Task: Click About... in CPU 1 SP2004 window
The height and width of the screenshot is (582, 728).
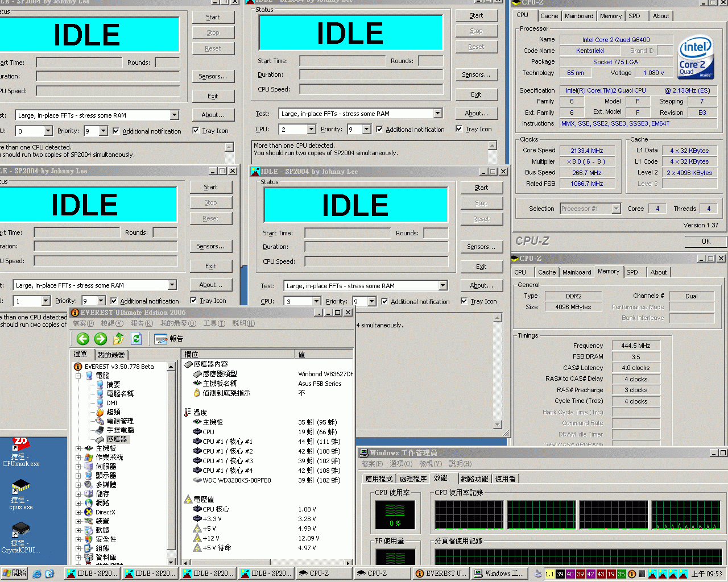Action: (210, 285)
